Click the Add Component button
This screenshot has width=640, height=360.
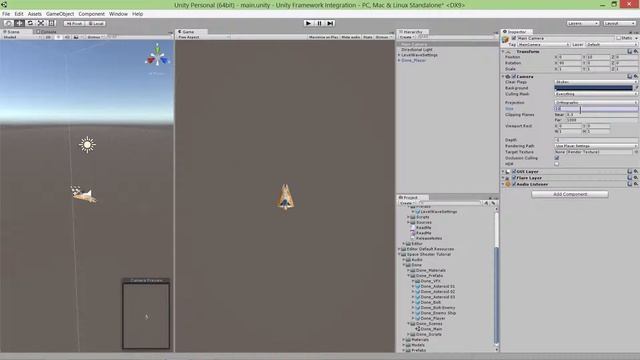pyautogui.click(x=570, y=194)
